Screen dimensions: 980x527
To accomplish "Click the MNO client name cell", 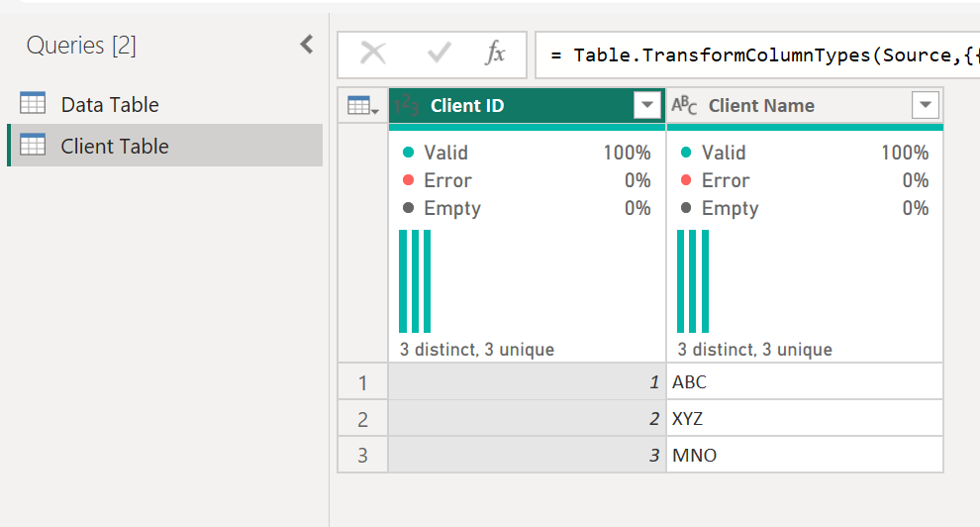I will [805, 455].
